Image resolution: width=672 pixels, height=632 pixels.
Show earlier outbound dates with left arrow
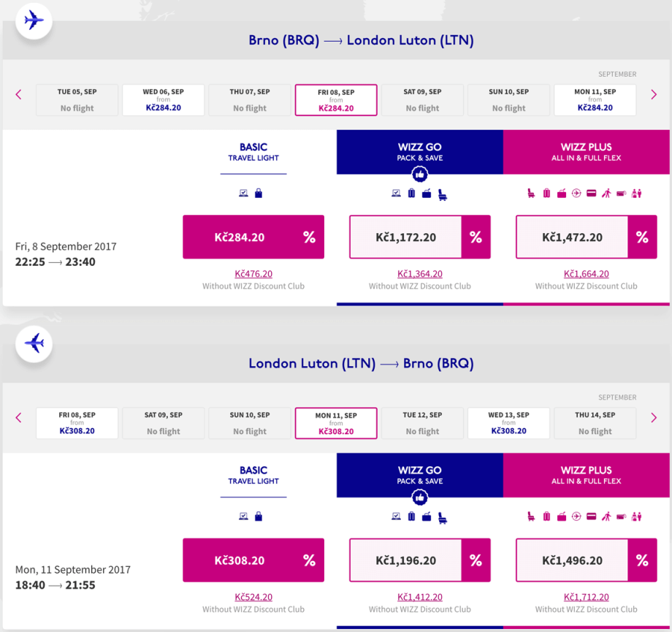(x=19, y=94)
